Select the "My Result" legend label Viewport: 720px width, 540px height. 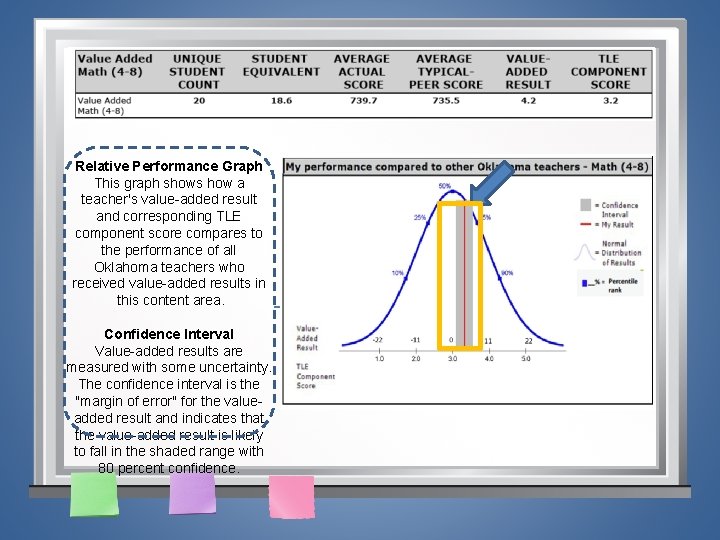pos(617,225)
